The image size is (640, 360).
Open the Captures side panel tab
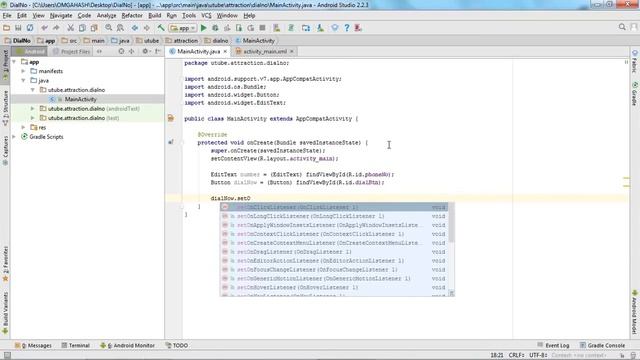[x=5, y=150]
